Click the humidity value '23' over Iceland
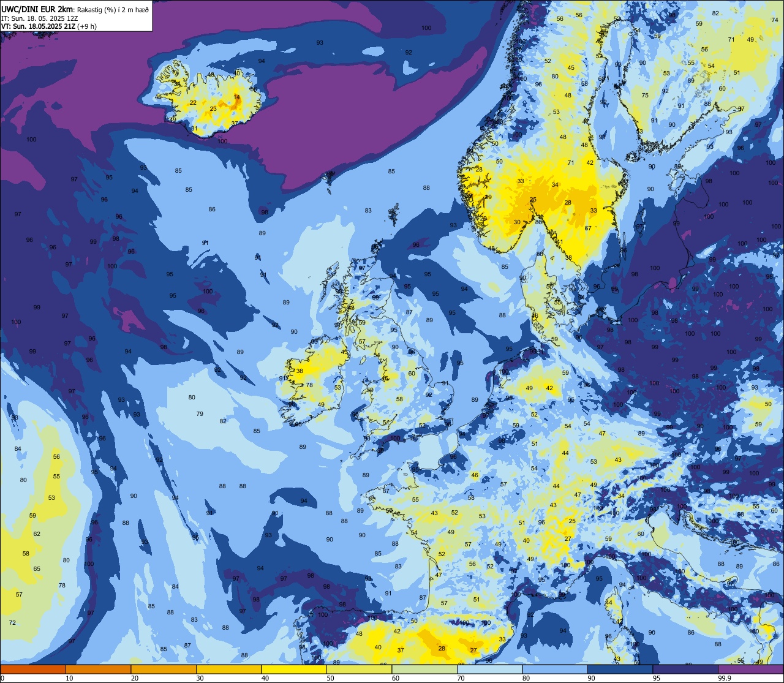784x683 pixels. 213,109
